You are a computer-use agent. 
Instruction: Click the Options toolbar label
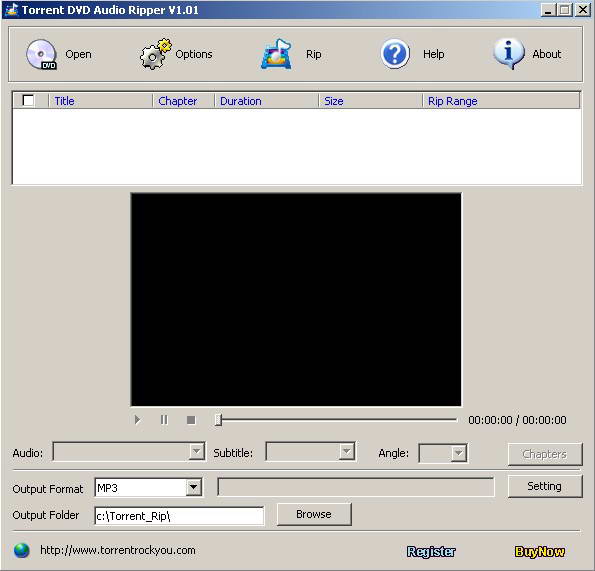(194, 54)
